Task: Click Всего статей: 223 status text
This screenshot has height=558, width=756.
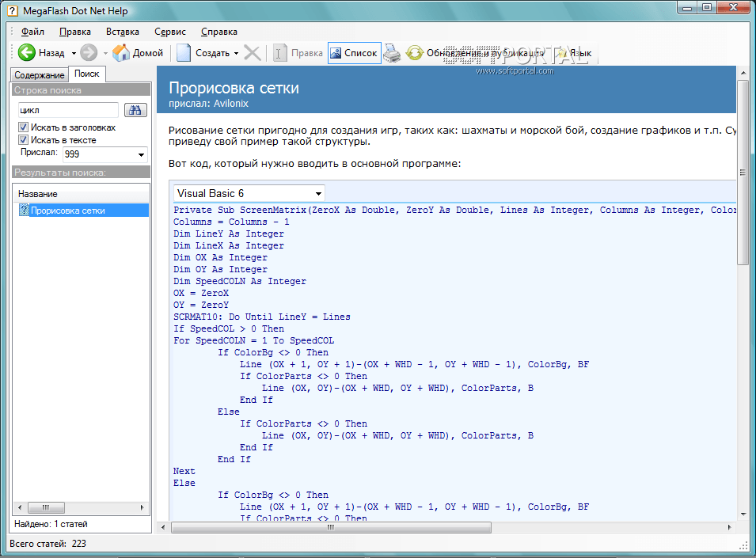Action: (x=47, y=544)
